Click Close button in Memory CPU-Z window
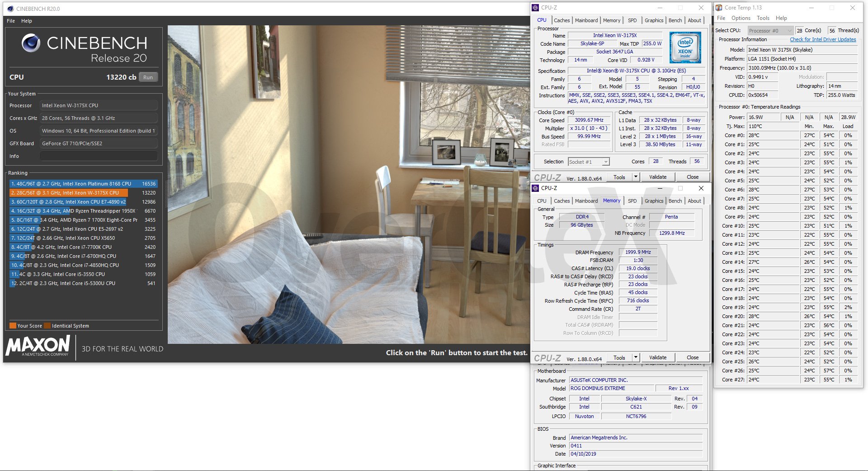 click(693, 357)
